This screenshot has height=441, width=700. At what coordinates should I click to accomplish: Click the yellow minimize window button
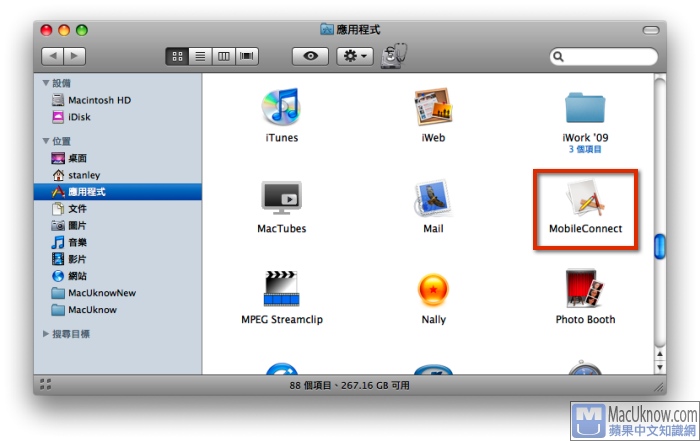click(x=64, y=30)
